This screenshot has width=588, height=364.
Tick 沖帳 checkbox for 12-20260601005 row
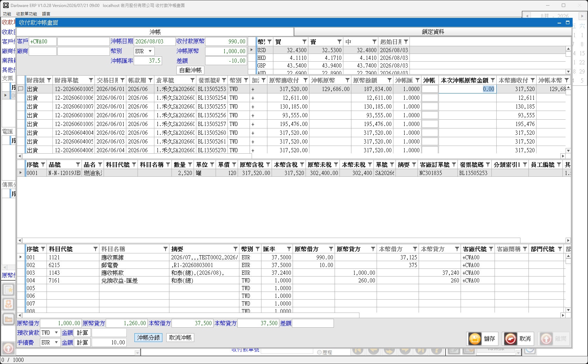coord(430,89)
